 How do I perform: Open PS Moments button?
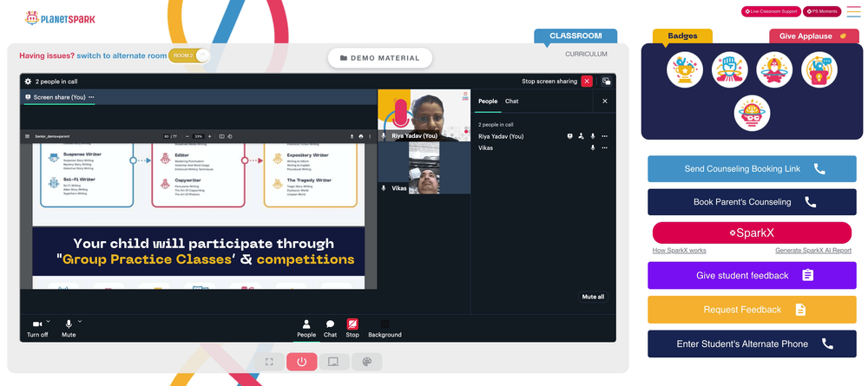pyautogui.click(x=822, y=11)
